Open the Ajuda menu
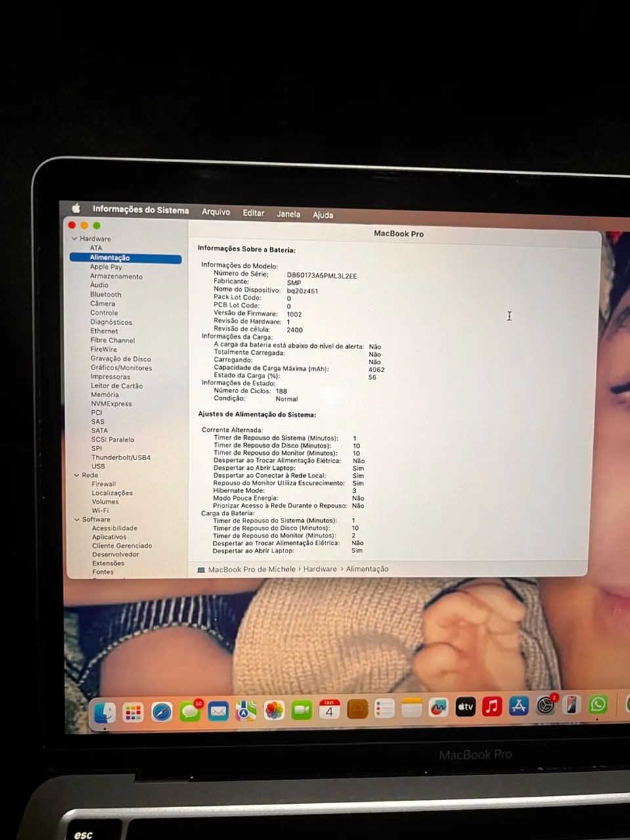Screen dimensions: 630x840 click(323, 215)
